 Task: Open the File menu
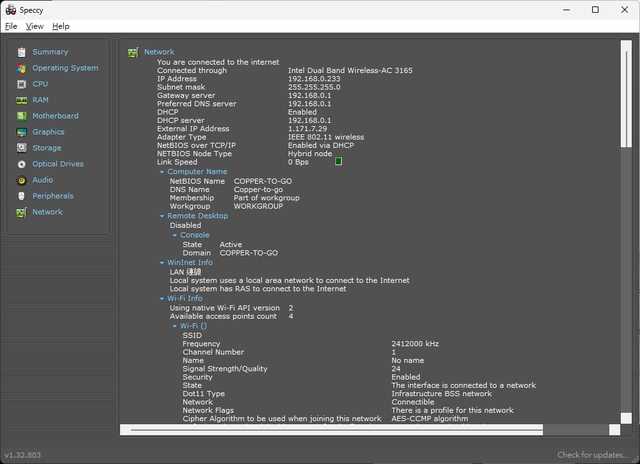pyautogui.click(x=11, y=26)
